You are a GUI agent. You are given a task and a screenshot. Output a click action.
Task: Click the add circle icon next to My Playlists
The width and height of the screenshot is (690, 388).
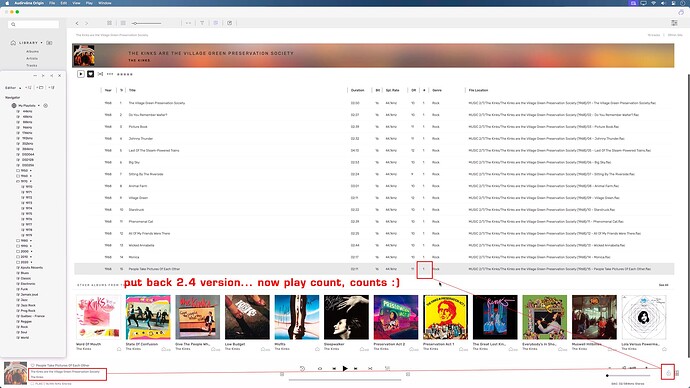tap(45, 106)
